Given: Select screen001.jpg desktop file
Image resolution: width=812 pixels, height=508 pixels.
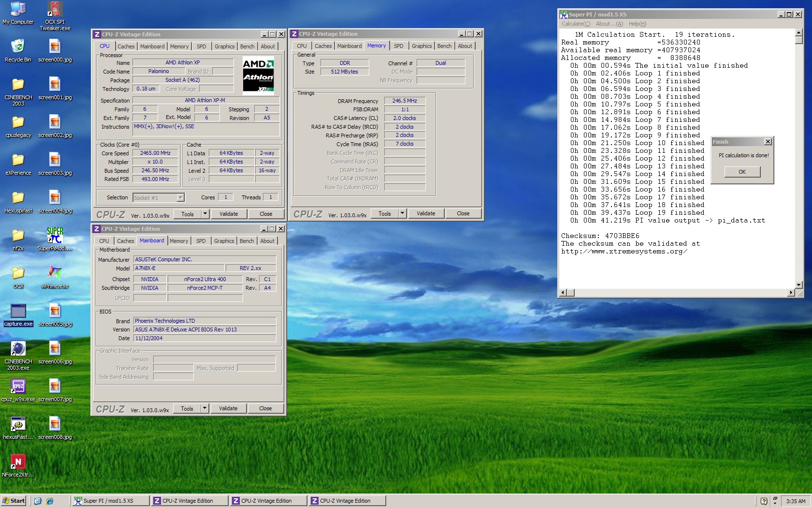Looking at the screenshot, I should pos(55,89).
